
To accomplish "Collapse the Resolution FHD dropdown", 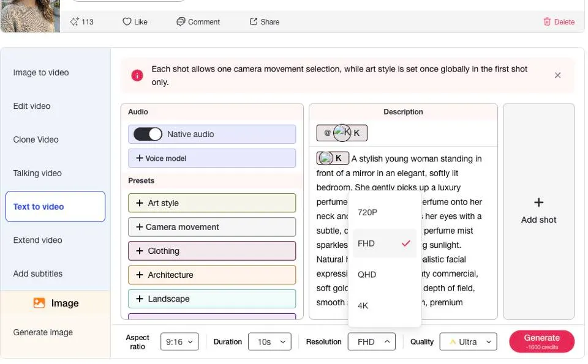I will coord(372,342).
